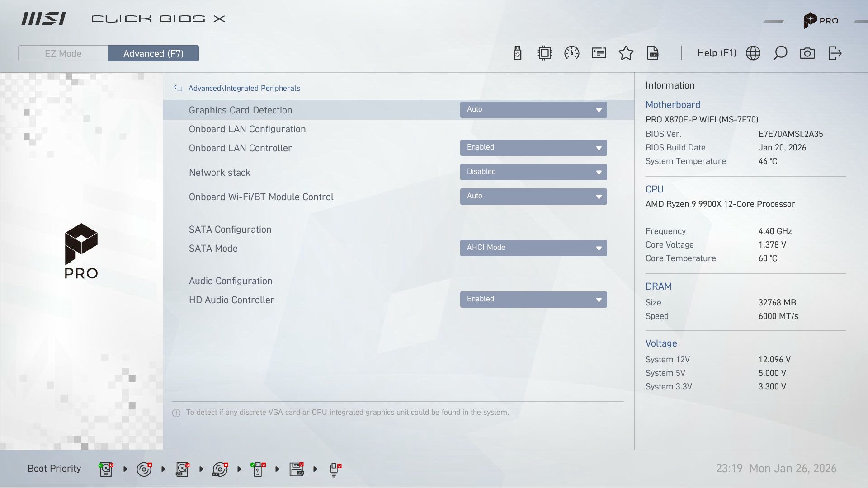868x488 pixels.
Task: Select network boot device icon
Action: tap(335, 469)
